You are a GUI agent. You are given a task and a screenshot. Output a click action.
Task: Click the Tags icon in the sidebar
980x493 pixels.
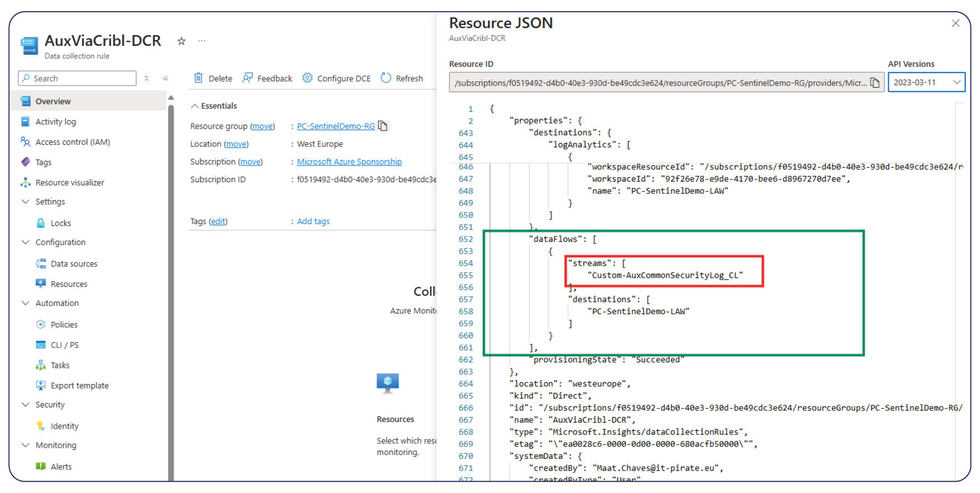tap(25, 162)
